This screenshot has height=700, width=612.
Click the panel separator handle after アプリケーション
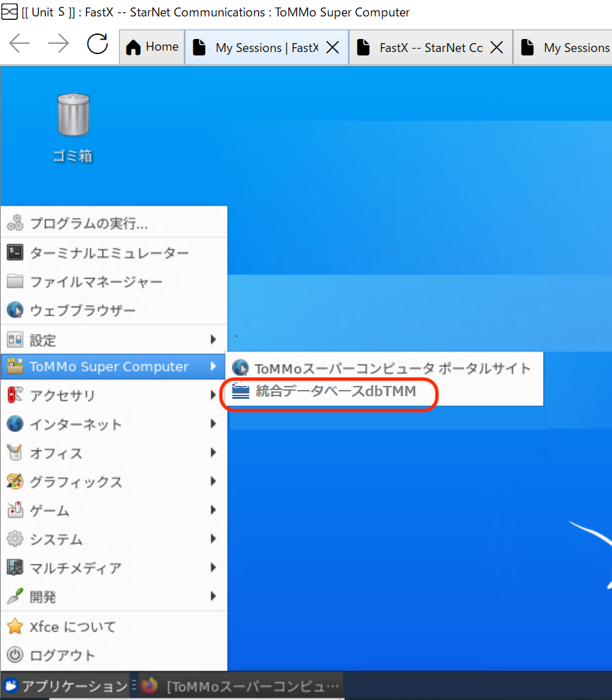(x=134, y=685)
